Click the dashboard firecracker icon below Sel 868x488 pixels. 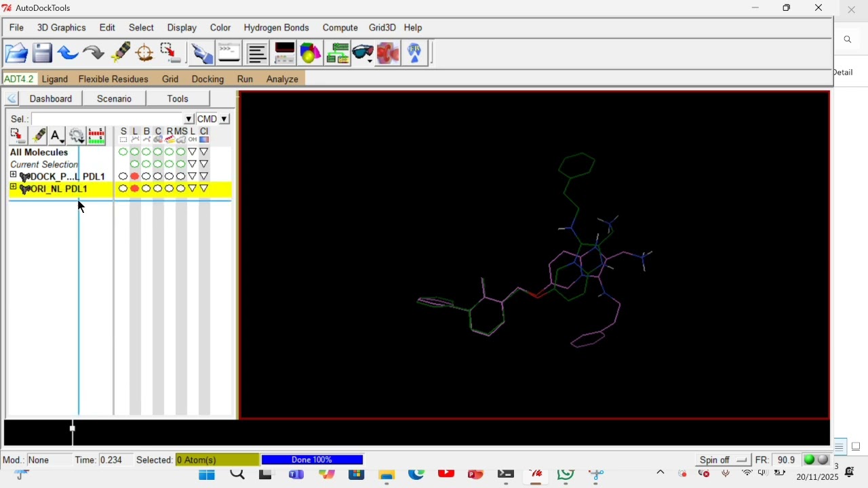tap(38, 136)
